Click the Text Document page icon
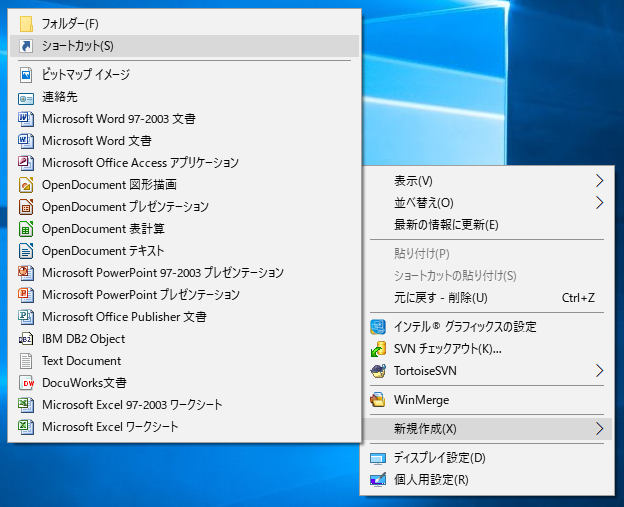 coord(26,361)
